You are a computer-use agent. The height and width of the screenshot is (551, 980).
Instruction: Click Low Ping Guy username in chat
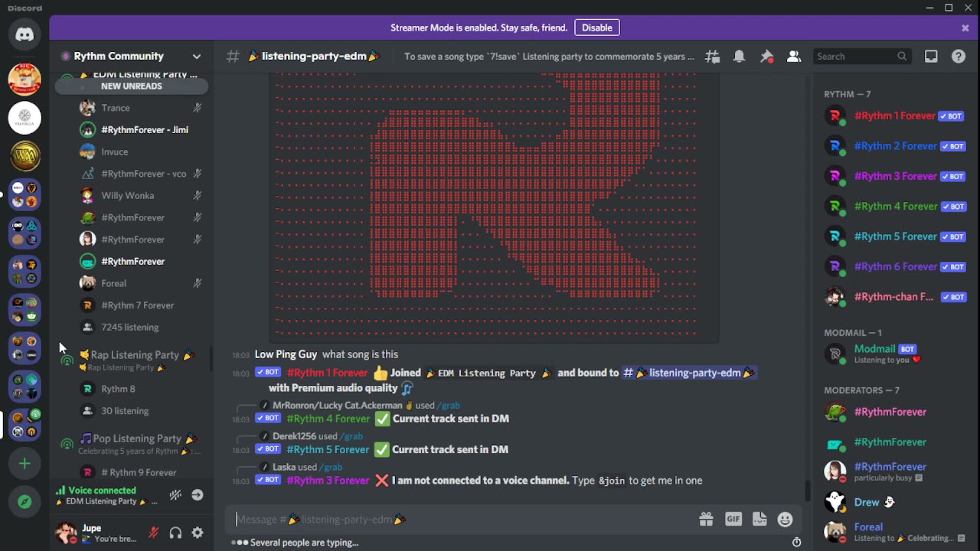[x=286, y=354]
